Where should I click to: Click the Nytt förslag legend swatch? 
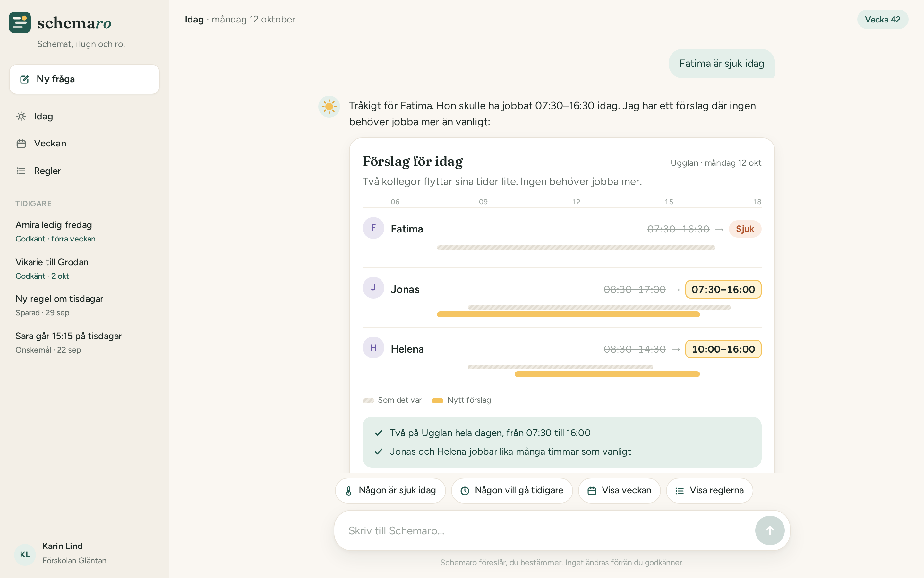pos(437,401)
